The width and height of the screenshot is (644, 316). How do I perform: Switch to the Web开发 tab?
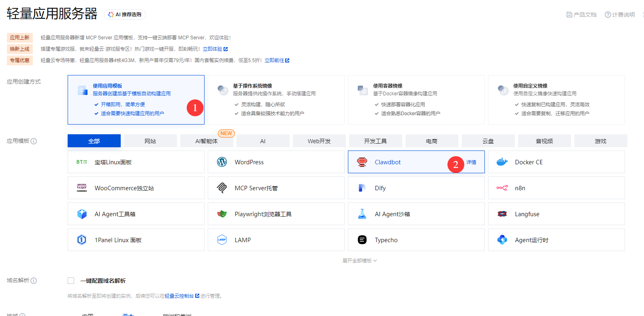click(319, 141)
